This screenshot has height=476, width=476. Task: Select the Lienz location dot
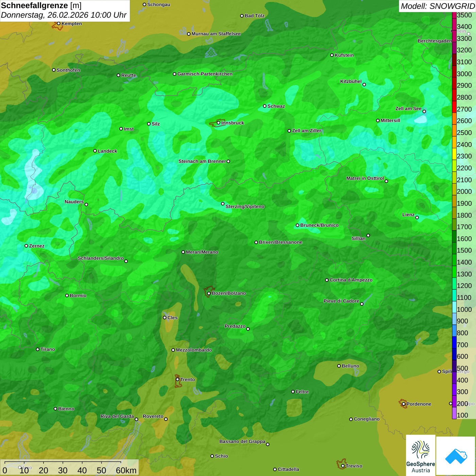(417, 218)
